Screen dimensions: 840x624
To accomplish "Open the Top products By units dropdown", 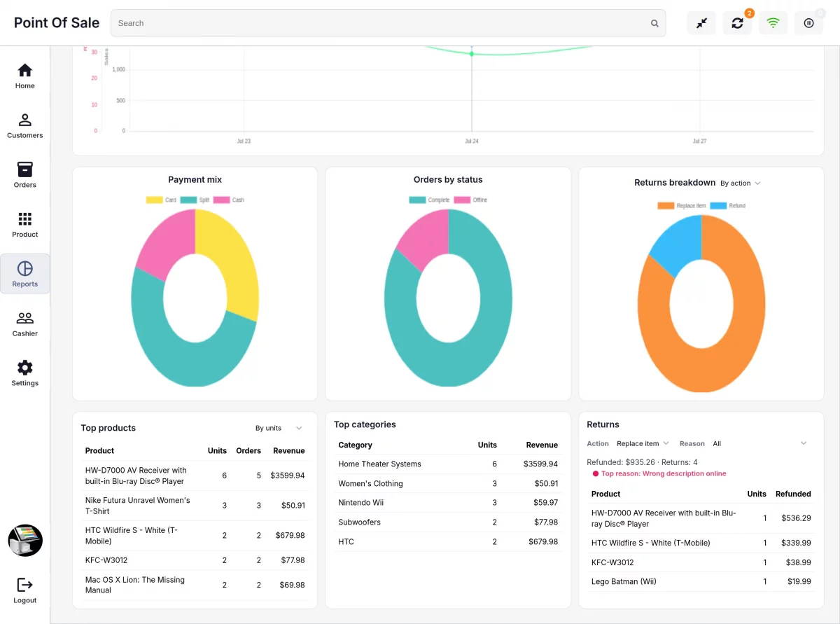I will [279, 428].
